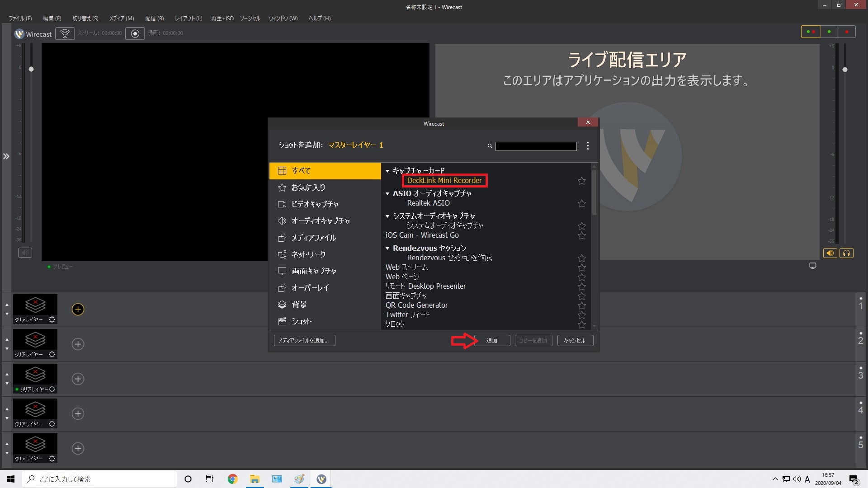Click the record button icon
868x488 pixels.
pyautogui.click(x=135, y=33)
